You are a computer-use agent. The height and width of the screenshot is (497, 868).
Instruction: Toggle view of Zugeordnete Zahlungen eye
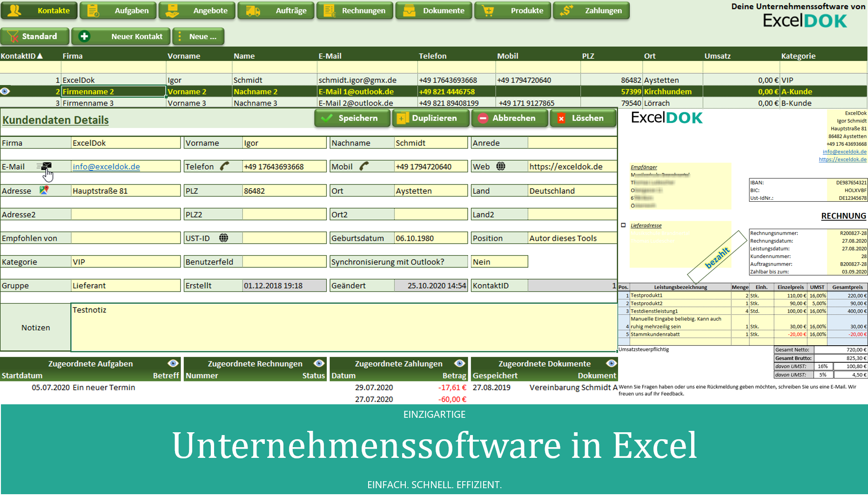click(460, 363)
